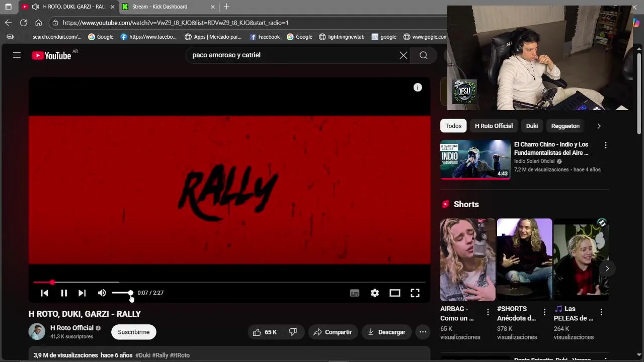The height and width of the screenshot is (362, 644).
Task: Toggle subtitles on the player
Action: (355, 293)
